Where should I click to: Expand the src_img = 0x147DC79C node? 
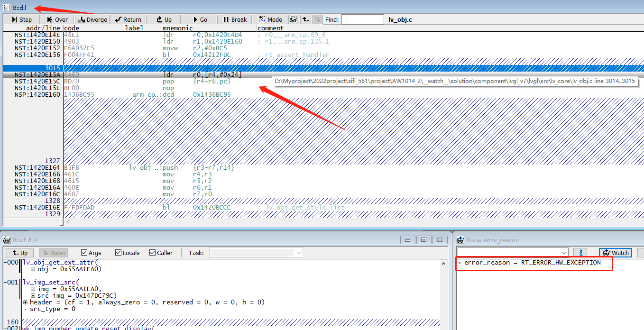click(x=33, y=296)
